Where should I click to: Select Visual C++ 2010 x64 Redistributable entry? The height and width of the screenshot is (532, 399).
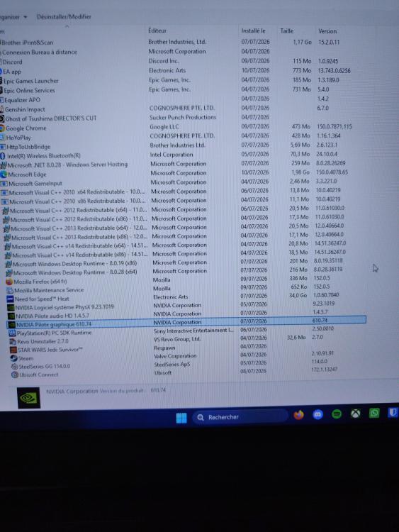coord(78,192)
